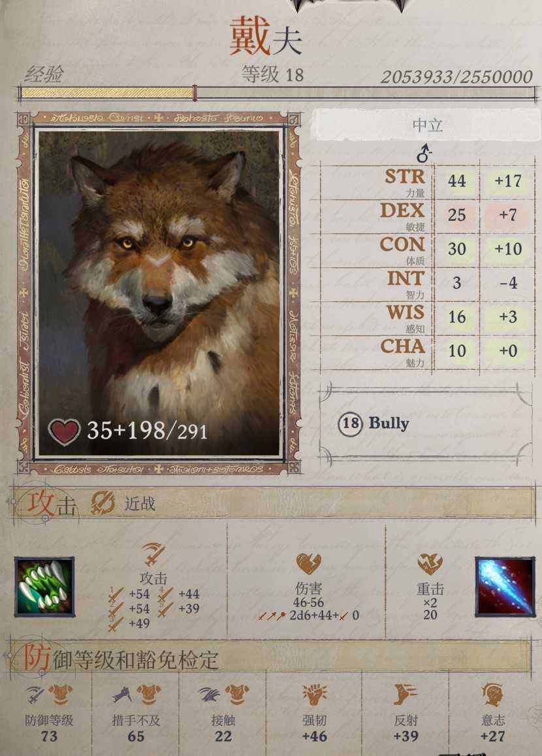This screenshot has height=756, width=542.
Task: Click the blue ice shard ability icon
Action: 505,587
